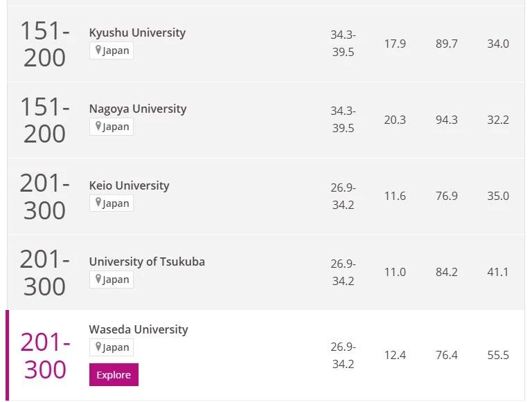Click the 55.5 score in Waseda row
532x402 pixels.
pyautogui.click(x=498, y=355)
